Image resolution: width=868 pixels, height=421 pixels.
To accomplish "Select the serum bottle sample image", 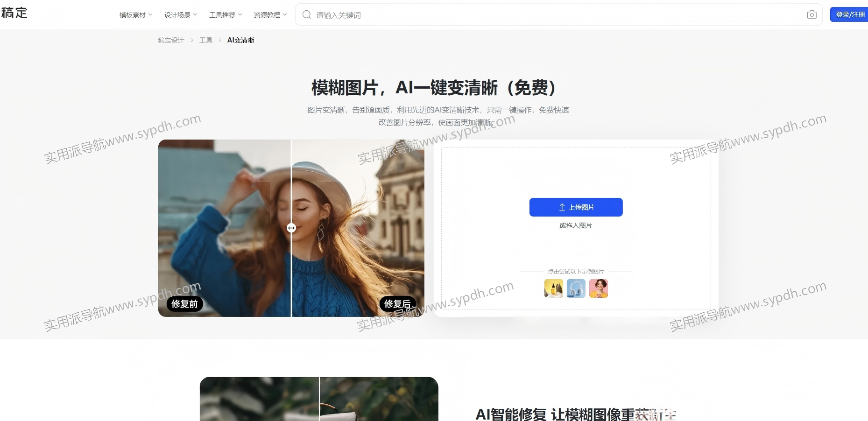I will [x=553, y=288].
